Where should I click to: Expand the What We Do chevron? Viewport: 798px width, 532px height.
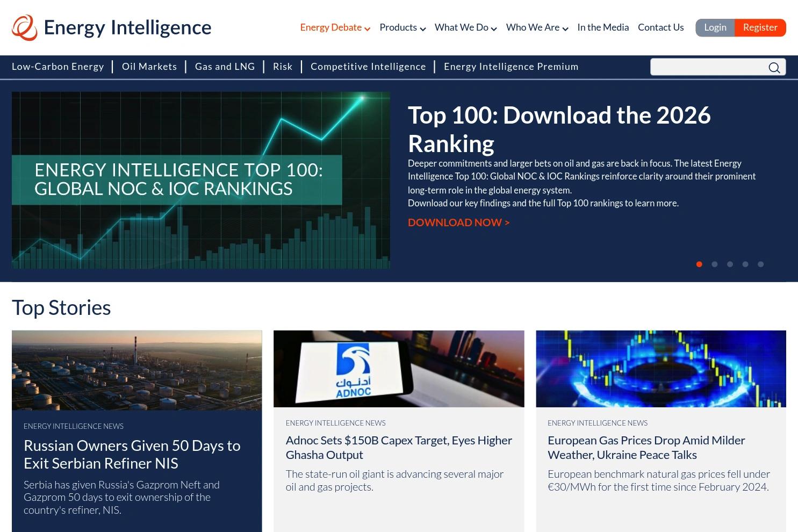494,28
